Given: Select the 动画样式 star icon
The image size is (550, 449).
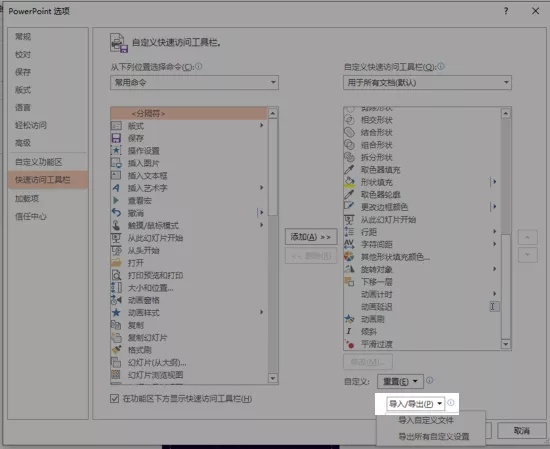Looking at the screenshot, I should (116, 313).
